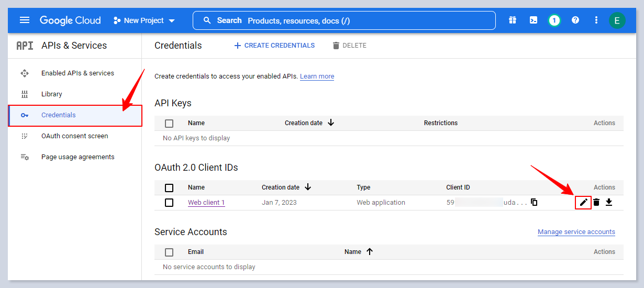The image size is (644, 288).
Task: Open the hamburger navigation menu
Action: coord(25,20)
